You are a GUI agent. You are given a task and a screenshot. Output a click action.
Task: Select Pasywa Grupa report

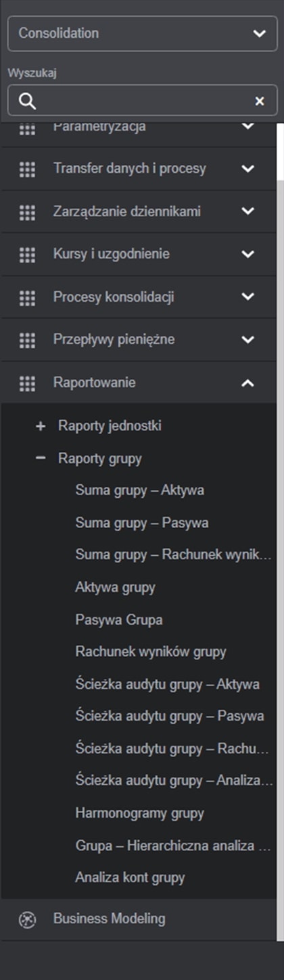point(119,620)
